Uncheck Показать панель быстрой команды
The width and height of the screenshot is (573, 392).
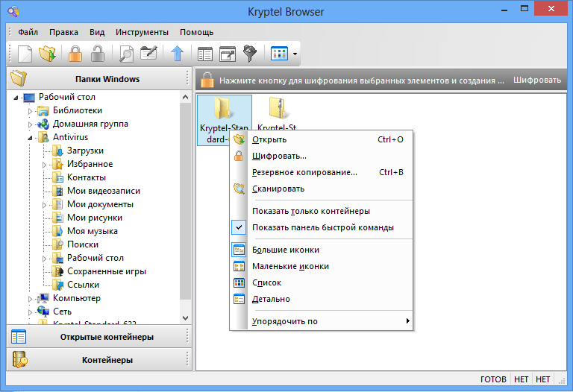pos(322,227)
